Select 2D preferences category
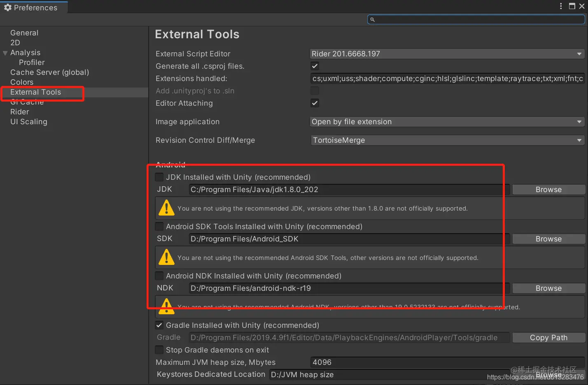Viewport: 588px width, 385px height. coord(15,43)
